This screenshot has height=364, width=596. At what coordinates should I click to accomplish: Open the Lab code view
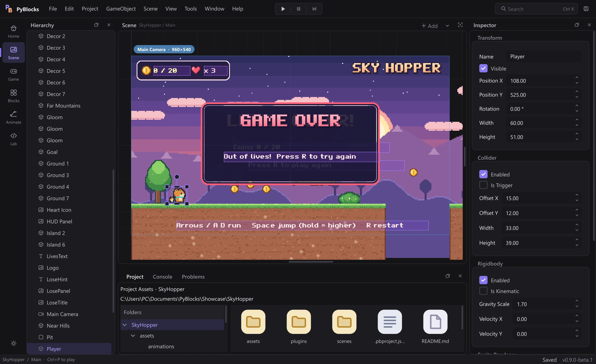(13, 139)
